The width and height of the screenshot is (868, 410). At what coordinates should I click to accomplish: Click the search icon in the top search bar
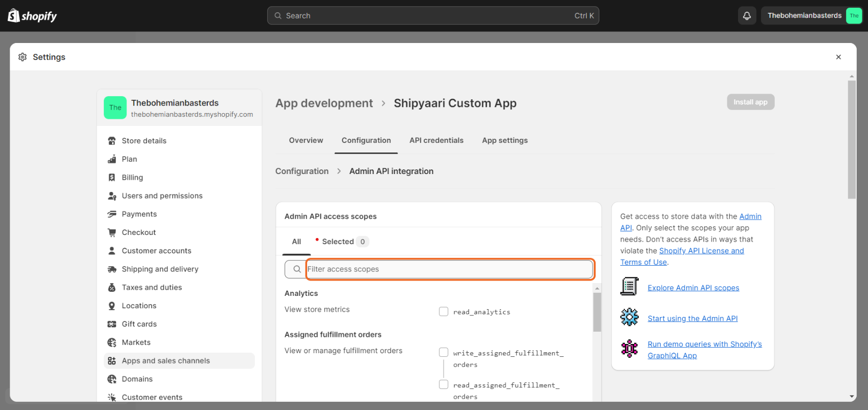(x=278, y=16)
